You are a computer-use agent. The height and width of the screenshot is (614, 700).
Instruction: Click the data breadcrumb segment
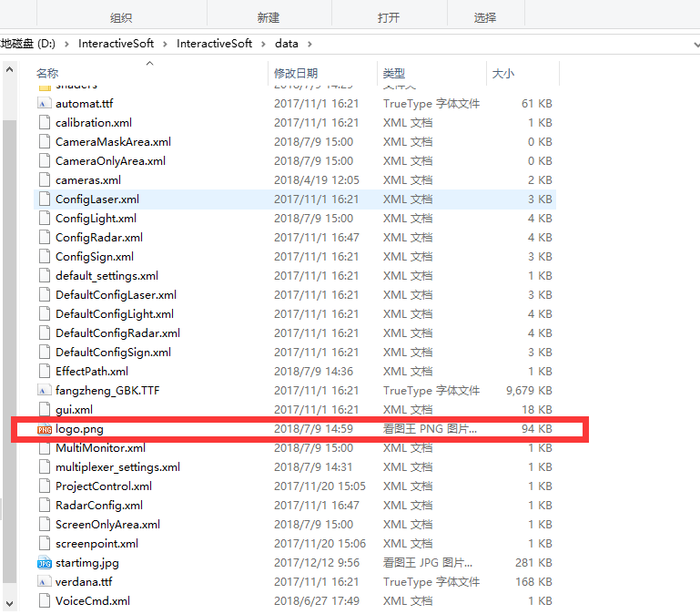[287, 44]
